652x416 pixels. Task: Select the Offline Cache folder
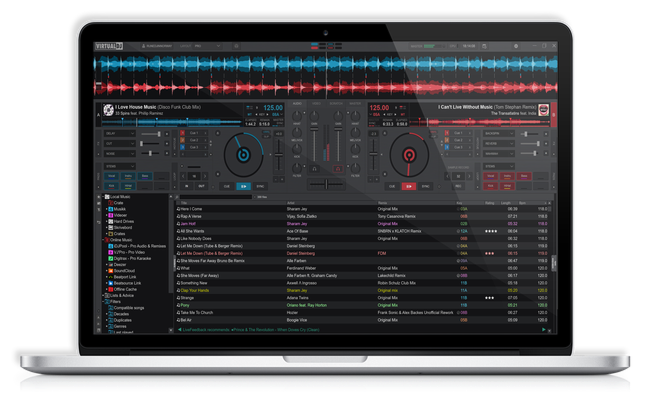[x=123, y=289]
